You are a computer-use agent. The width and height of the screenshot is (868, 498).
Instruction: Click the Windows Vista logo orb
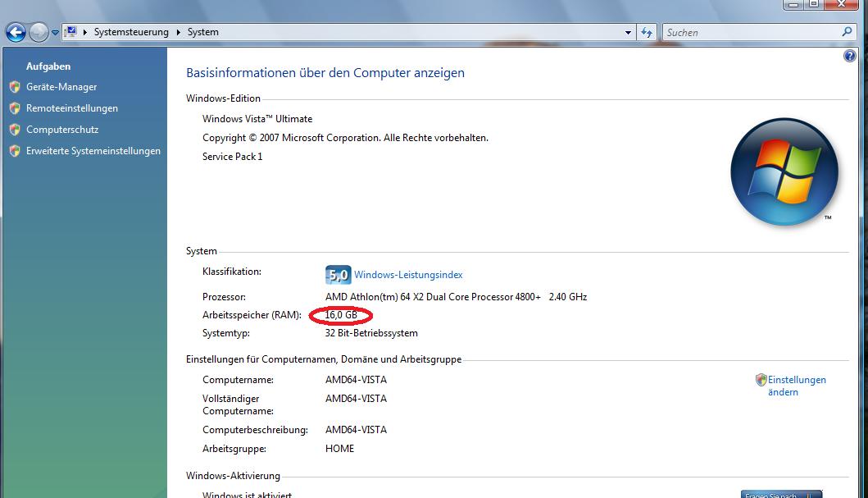784,171
